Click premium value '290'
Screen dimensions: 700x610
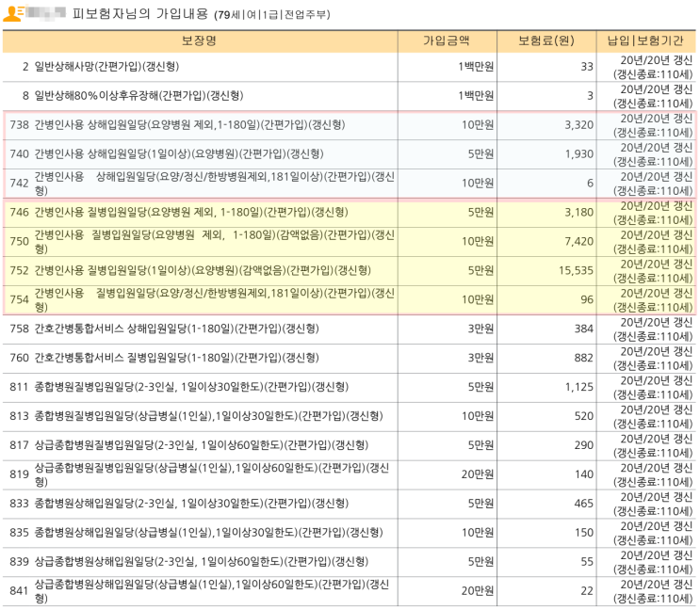pos(584,445)
